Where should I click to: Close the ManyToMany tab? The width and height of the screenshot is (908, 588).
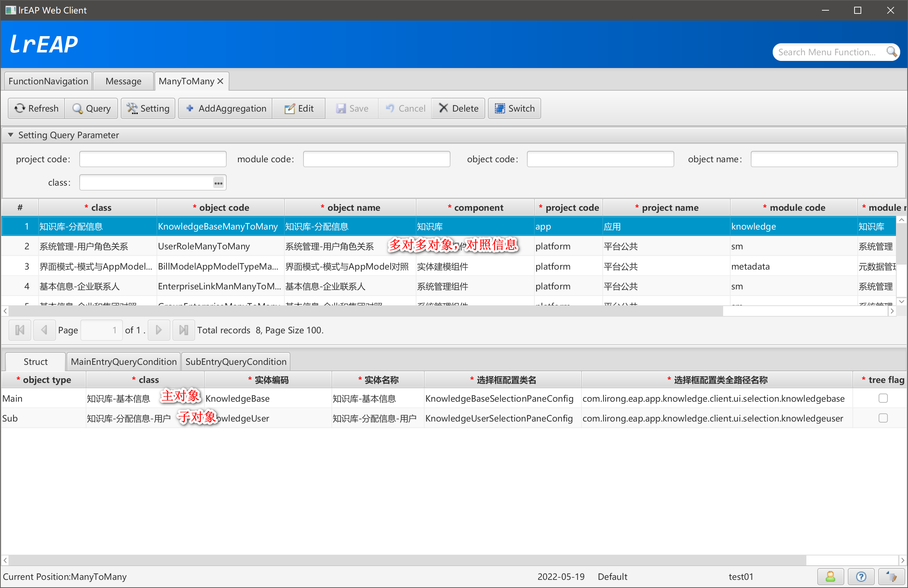pos(220,81)
